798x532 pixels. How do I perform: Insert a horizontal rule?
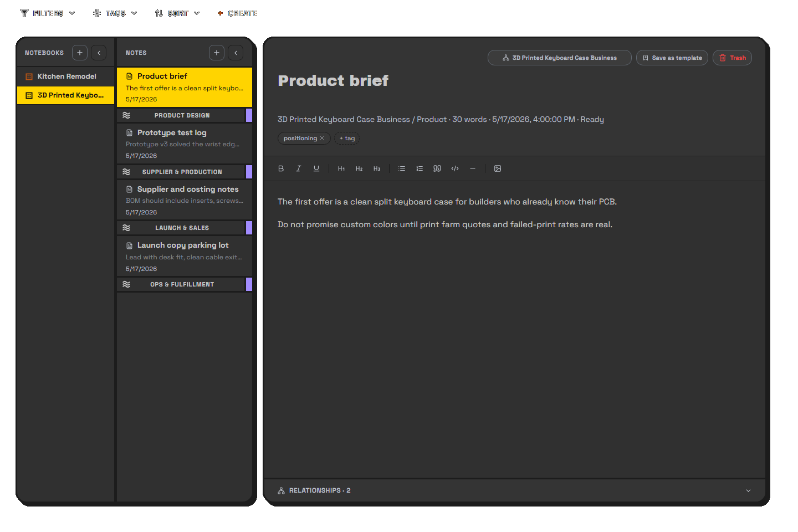click(x=473, y=168)
